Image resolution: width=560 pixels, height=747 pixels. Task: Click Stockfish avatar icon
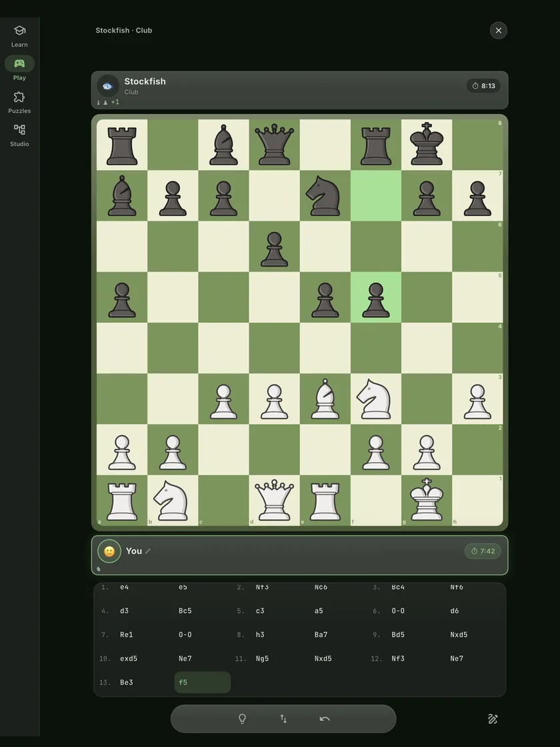pyautogui.click(x=107, y=86)
